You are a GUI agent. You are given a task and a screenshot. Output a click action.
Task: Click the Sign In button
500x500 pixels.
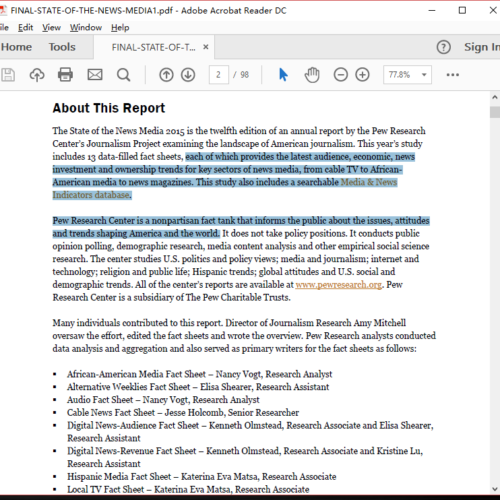point(482,47)
